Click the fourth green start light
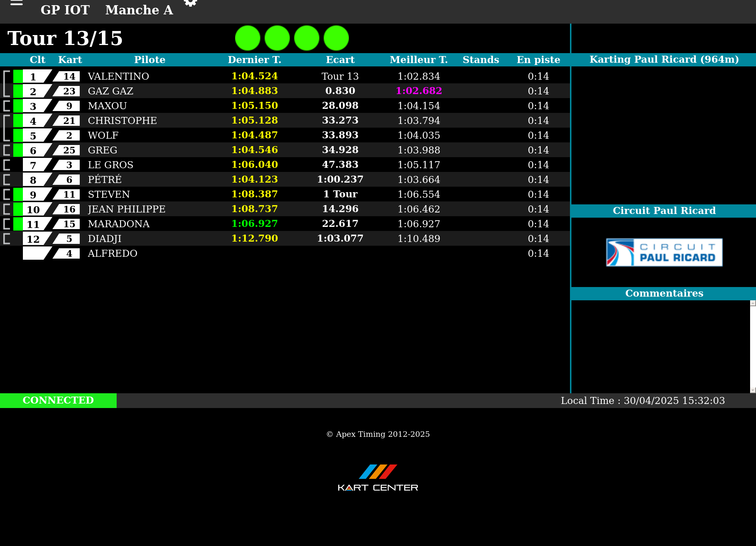Image resolution: width=756 pixels, height=546 pixels. click(x=336, y=38)
